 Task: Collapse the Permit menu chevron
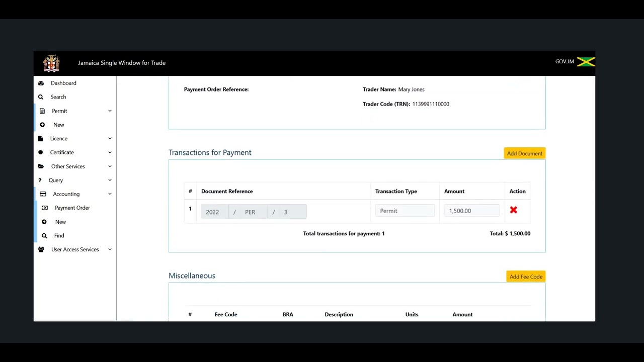click(x=110, y=111)
